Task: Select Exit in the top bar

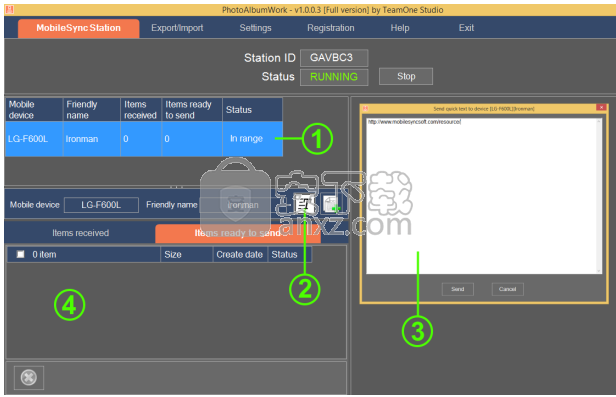Action: tap(466, 28)
